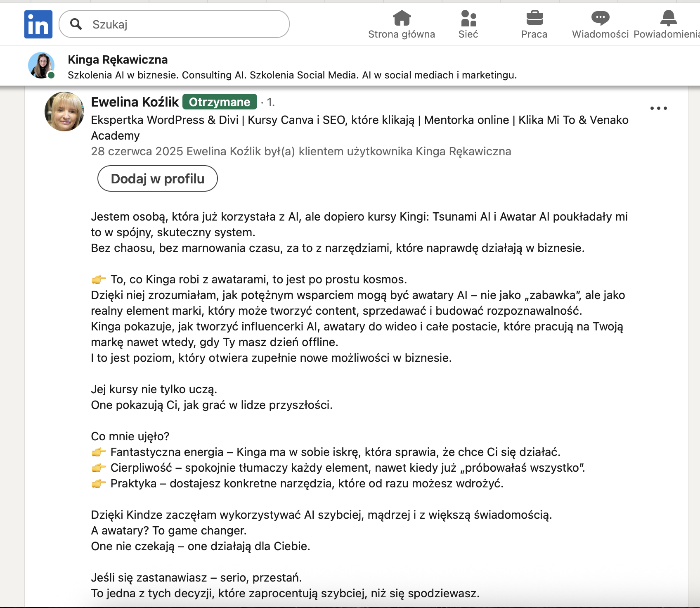700x608 pixels.
Task: Click Kinga Rękawiczna's avatar photo
Action: point(41,65)
